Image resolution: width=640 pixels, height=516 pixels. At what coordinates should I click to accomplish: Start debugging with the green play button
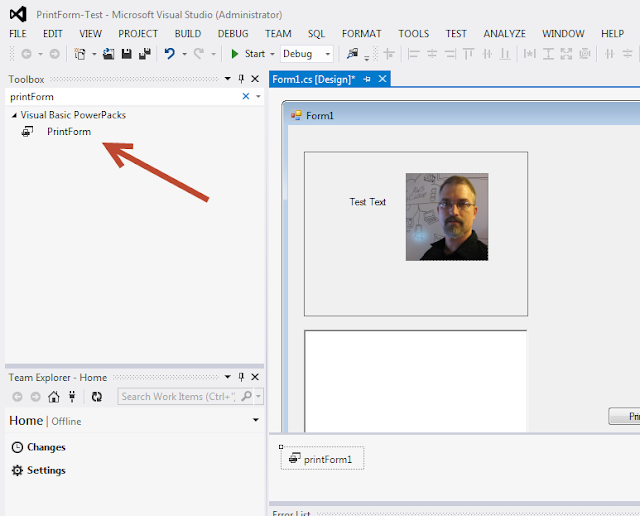click(x=235, y=54)
